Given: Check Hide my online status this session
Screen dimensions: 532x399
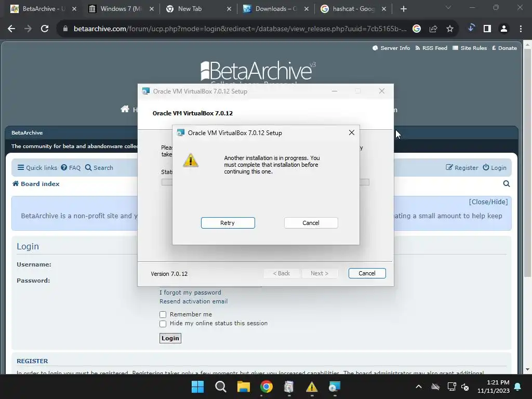Looking at the screenshot, I should point(163,324).
